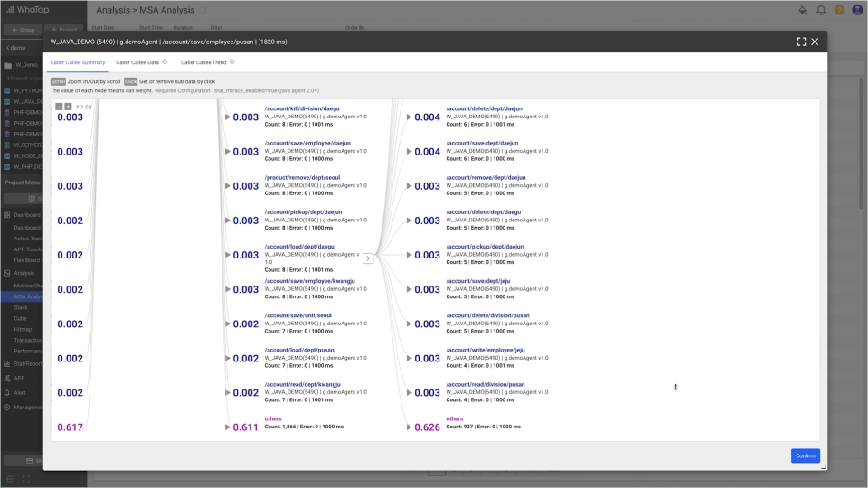Expand the right-hand others node arrow

[x=409, y=427]
